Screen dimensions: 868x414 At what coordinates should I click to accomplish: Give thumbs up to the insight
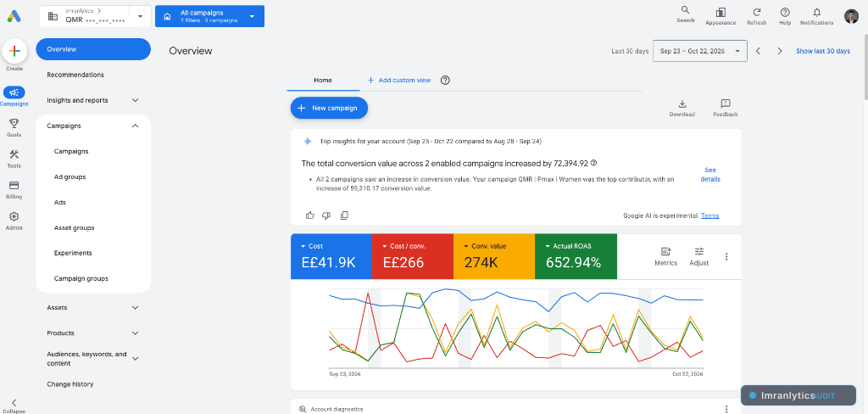click(x=310, y=215)
